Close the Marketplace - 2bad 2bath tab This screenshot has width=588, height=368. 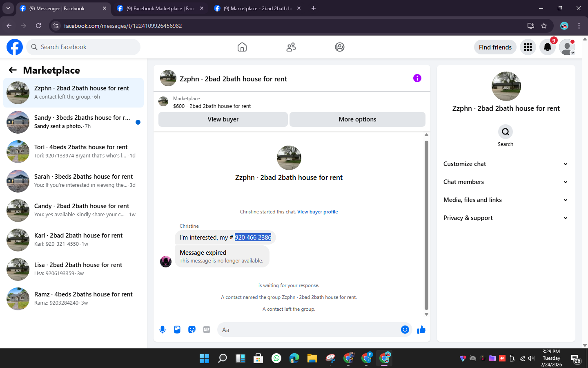[x=299, y=8]
